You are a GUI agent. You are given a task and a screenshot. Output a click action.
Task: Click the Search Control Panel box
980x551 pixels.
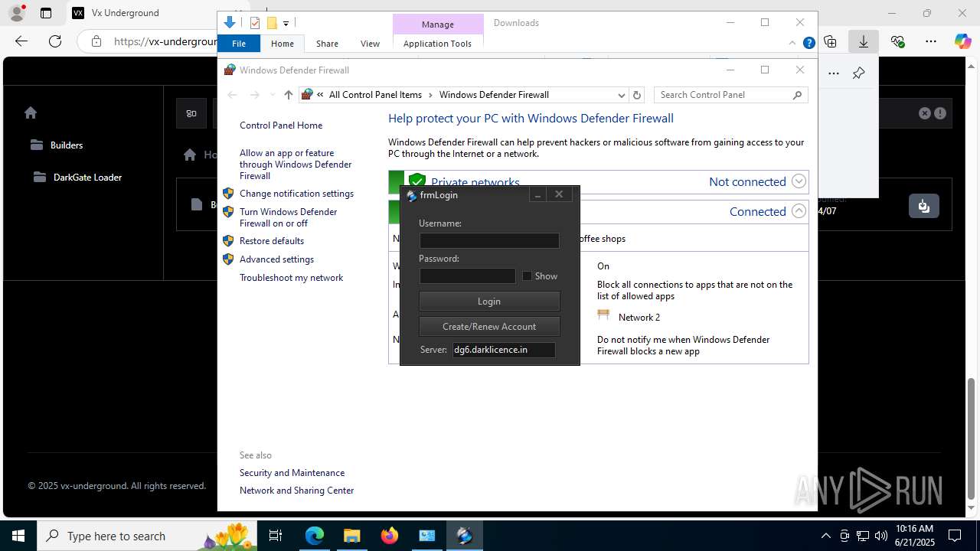click(x=730, y=95)
